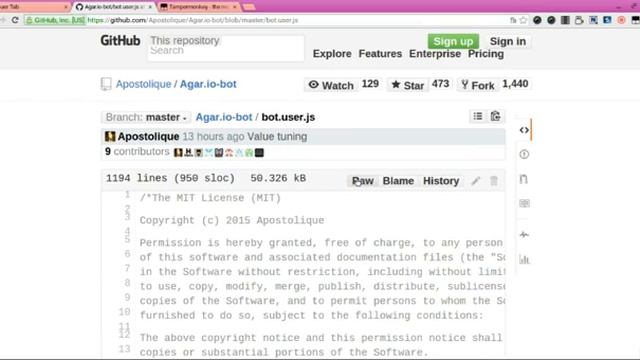Click the green Sign up button
The image size is (640, 360).
(453, 41)
